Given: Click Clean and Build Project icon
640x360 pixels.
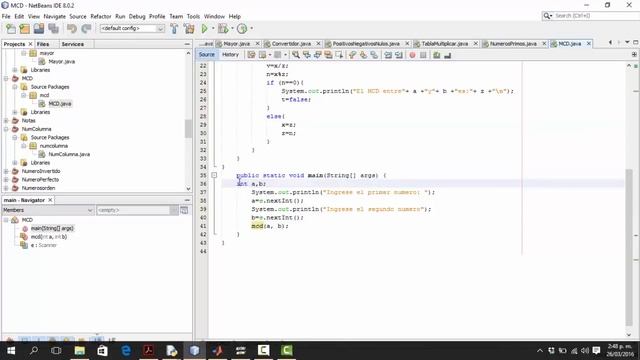Looking at the screenshot, I should [189, 29].
